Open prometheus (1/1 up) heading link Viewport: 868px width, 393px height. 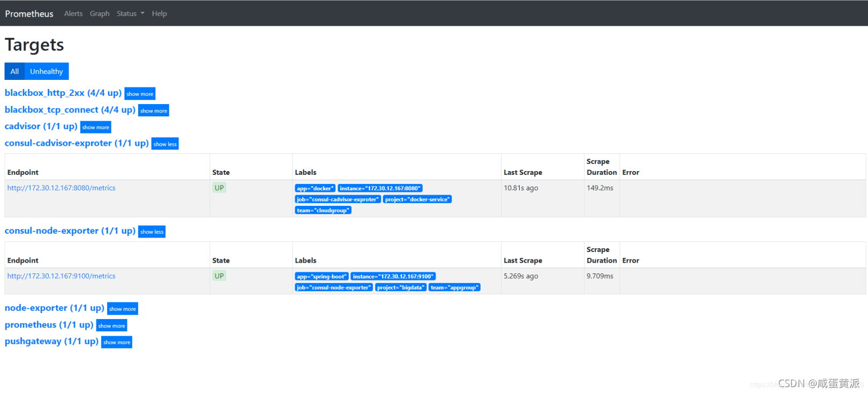pyautogui.click(x=49, y=324)
